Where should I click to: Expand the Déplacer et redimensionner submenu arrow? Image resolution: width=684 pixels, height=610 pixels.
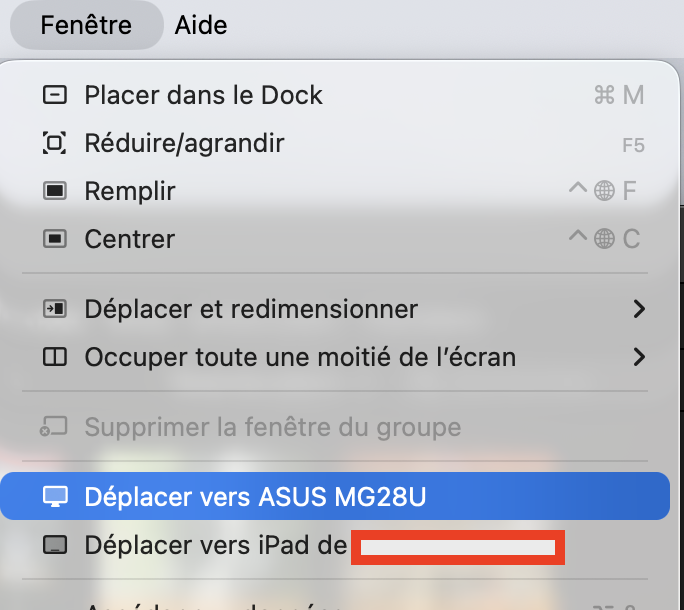pos(639,309)
